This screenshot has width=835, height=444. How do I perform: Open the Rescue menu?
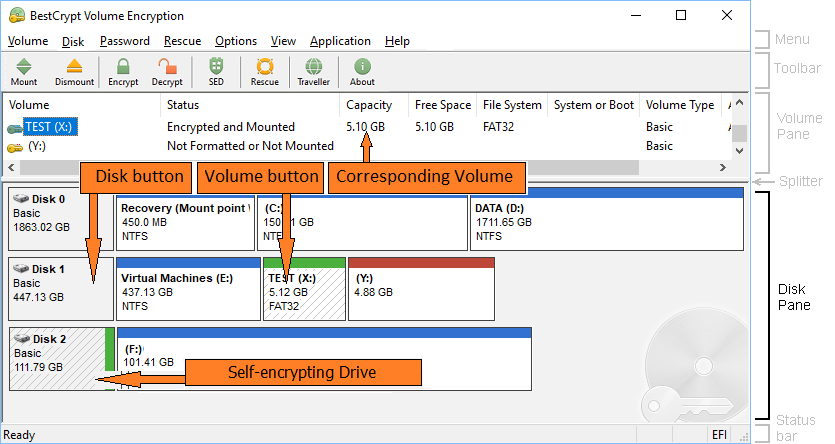(183, 41)
